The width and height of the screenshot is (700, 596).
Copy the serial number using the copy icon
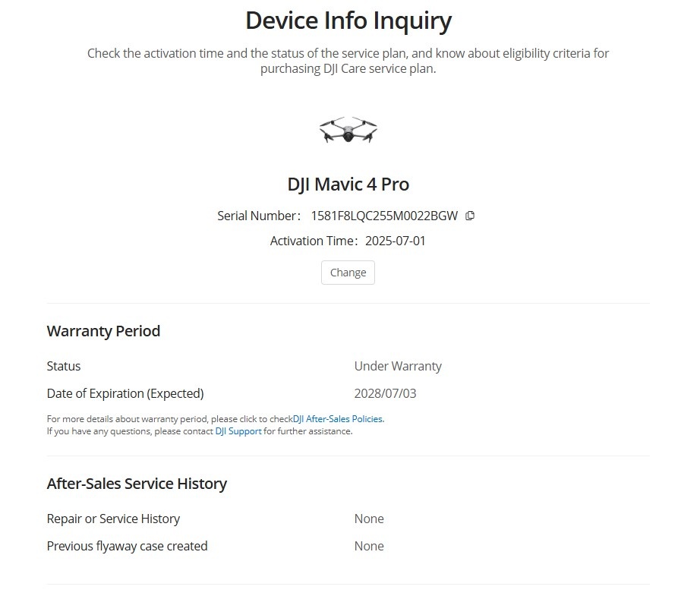point(470,216)
